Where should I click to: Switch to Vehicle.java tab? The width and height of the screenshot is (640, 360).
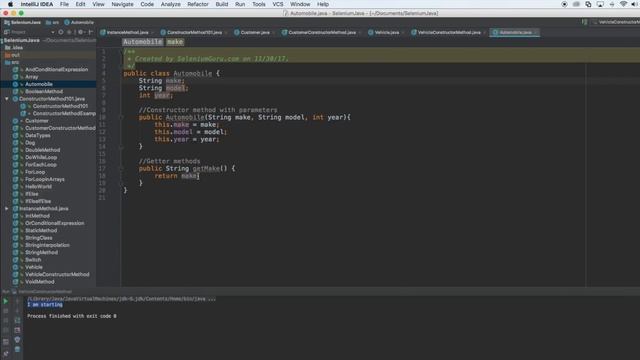coord(387,32)
